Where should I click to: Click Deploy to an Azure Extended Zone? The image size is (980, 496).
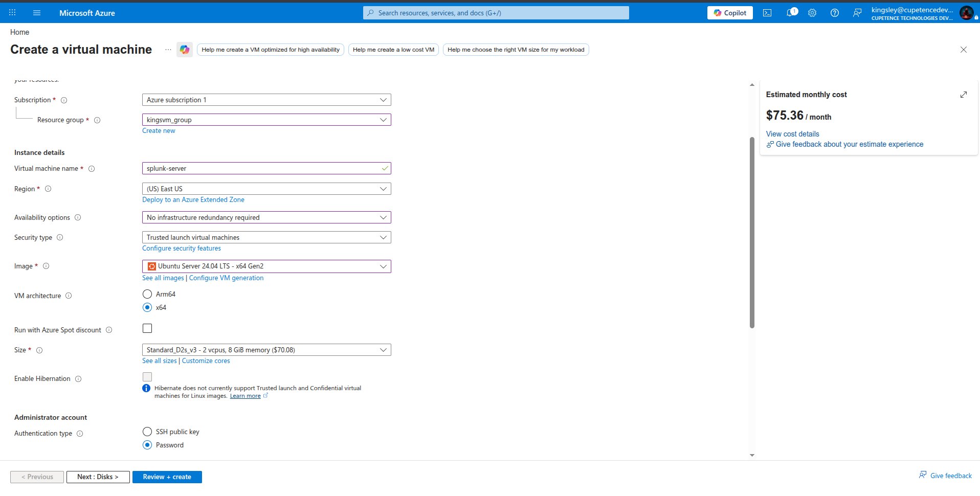(x=193, y=200)
